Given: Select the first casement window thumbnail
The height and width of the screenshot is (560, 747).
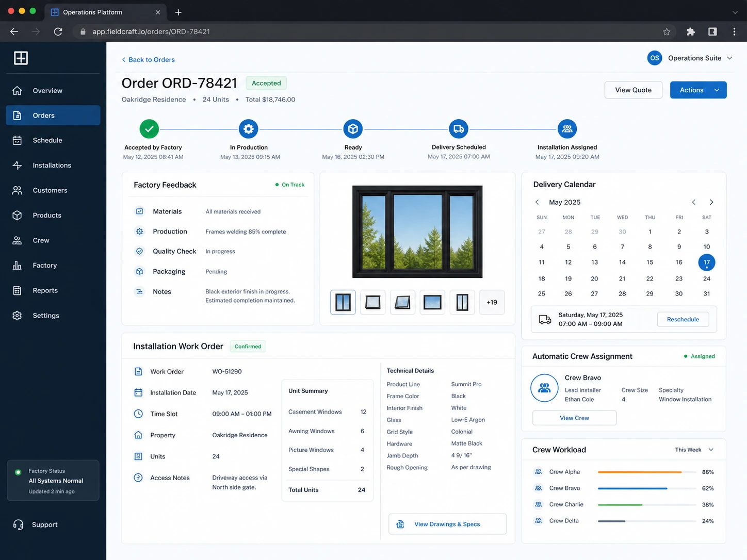Looking at the screenshot, I should (343, 302).
